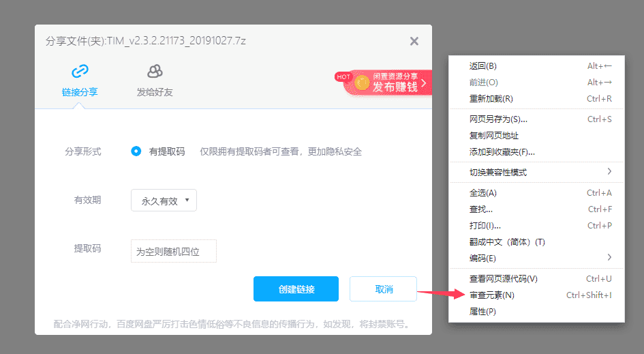This screenshot has width=644, height=354.
Task: Focus the 提取码 input field
Action: pyautogui.click(x=174, y=251)
